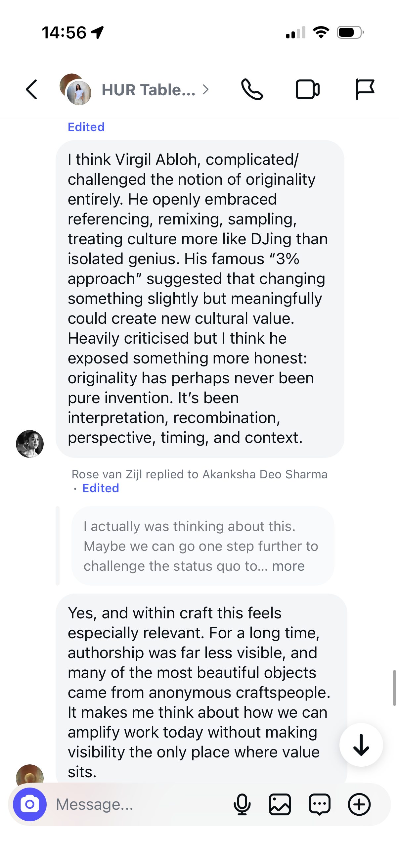Start an audio call with phone icon
399x868 pixels.
point(252,90)
